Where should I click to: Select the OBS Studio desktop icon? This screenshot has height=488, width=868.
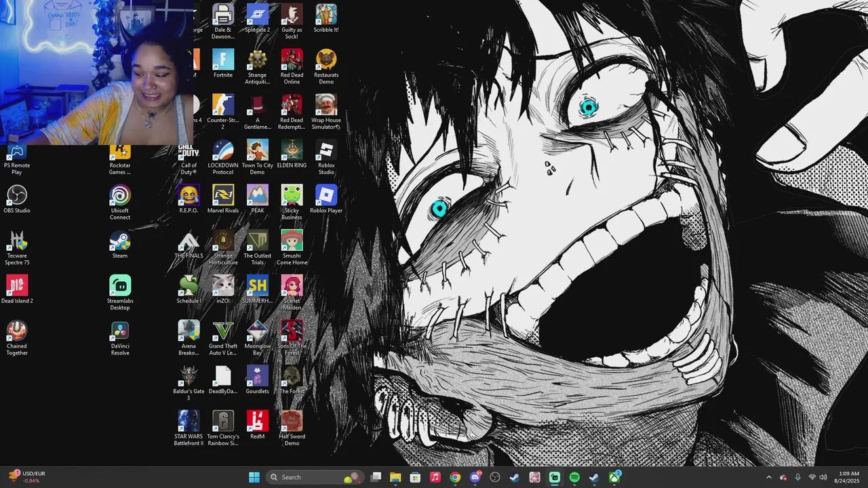(17, 199)
